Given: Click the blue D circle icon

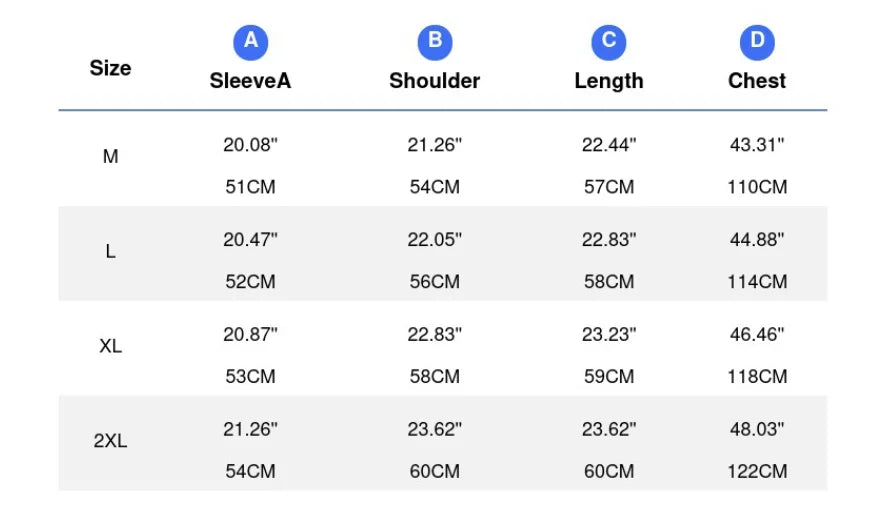Looking at the screenshot, I should click(757, 42).
